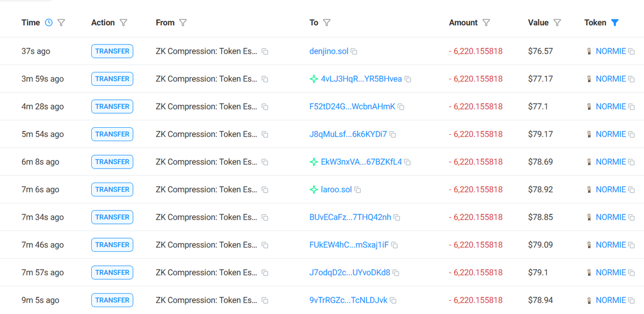Click the Token column header label
The height and width of the screenshot is (314, 644).
pyautogui.click(x=595, y=23)
